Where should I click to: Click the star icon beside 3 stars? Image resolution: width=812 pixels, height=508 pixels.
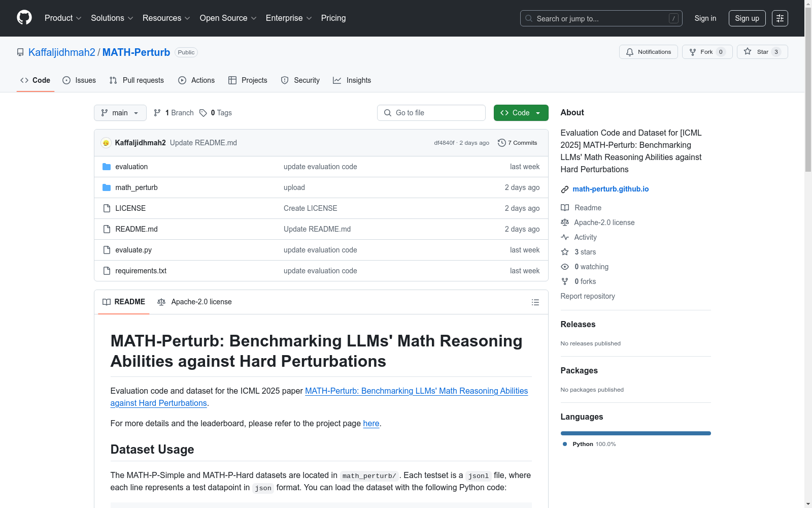tap(565, 252)
